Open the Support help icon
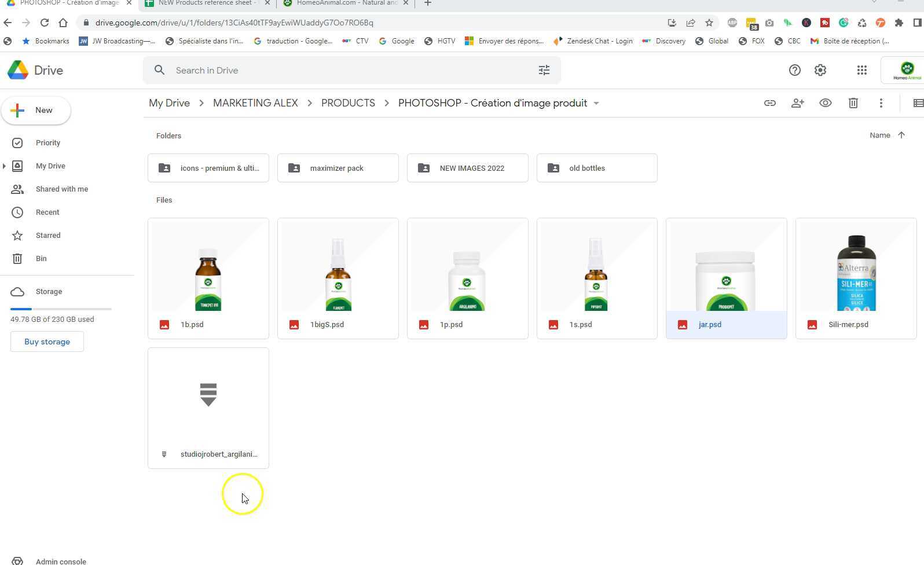Viewport: 924px width, 565px height. pos(794,70)
